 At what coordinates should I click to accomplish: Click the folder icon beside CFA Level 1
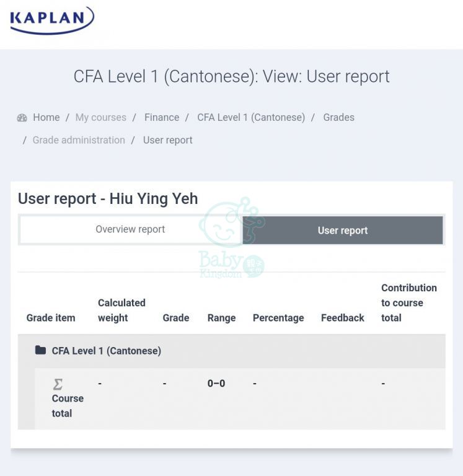(40, 350)
